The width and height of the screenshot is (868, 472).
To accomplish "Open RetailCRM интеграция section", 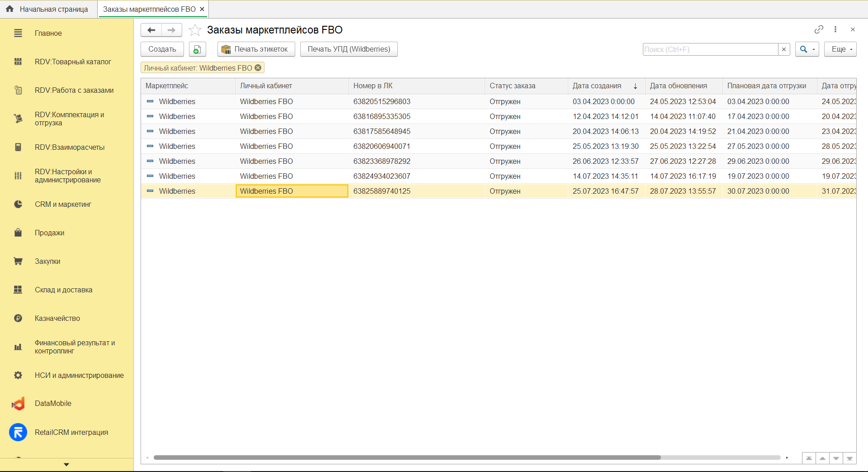I will [71, 433].
